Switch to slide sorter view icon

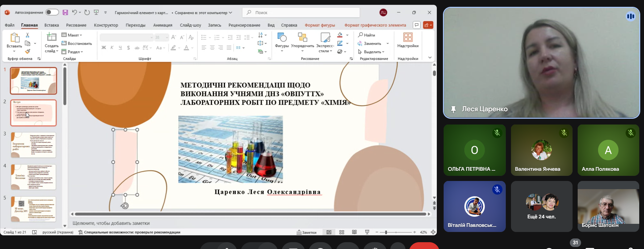[342, 232]
